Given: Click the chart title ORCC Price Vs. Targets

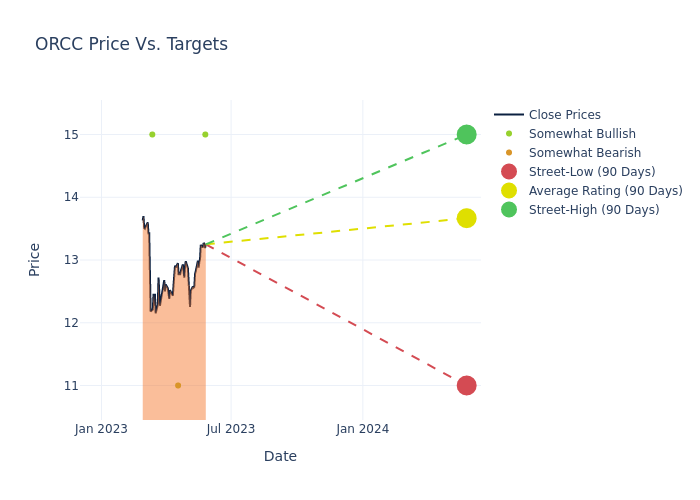Looking at the screenshot, I should [131, 44].
